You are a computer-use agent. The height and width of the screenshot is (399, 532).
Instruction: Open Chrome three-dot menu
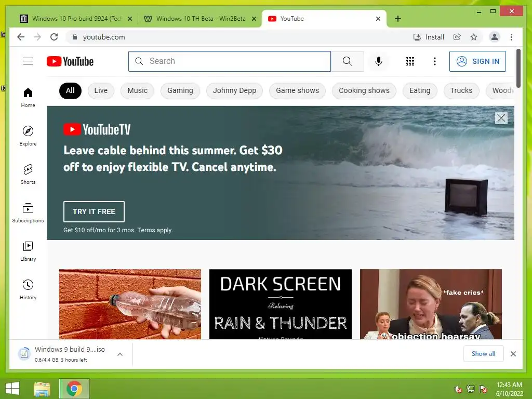pos(511,37)
